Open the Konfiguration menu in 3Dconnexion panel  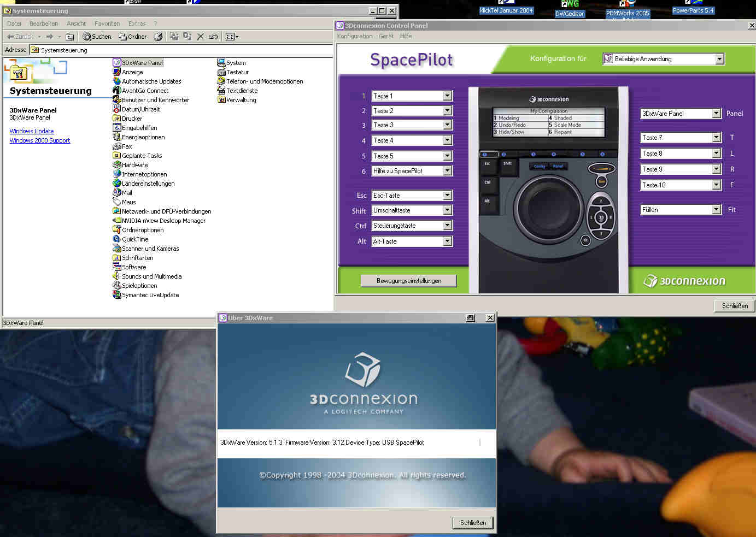point(355,36)
